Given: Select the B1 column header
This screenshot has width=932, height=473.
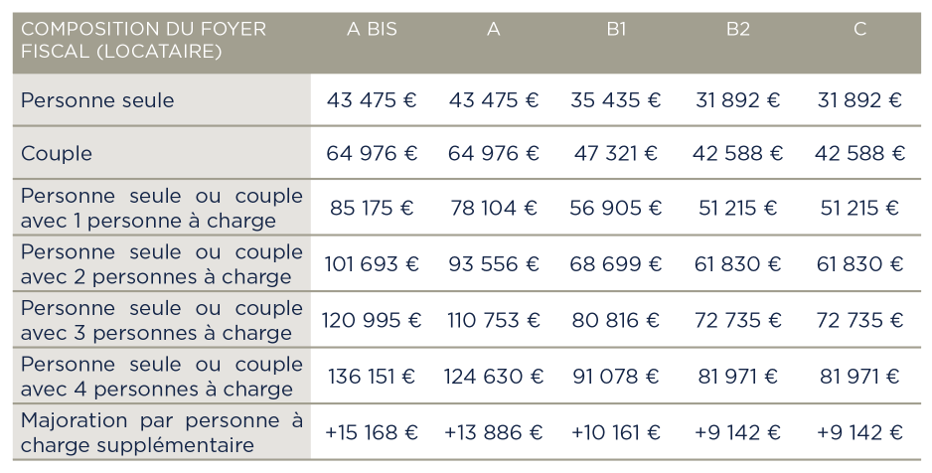Looking at the screenshot, I should 616,30.
